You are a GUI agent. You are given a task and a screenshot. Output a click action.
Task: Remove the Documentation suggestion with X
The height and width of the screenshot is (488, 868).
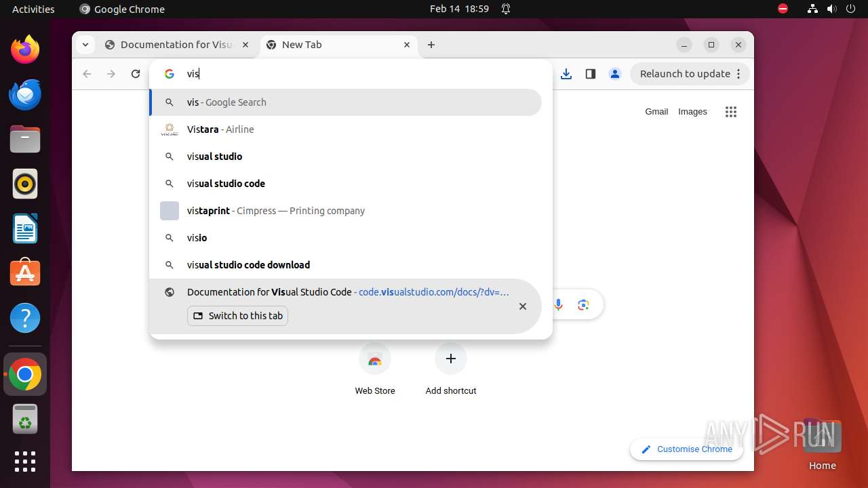523,306
